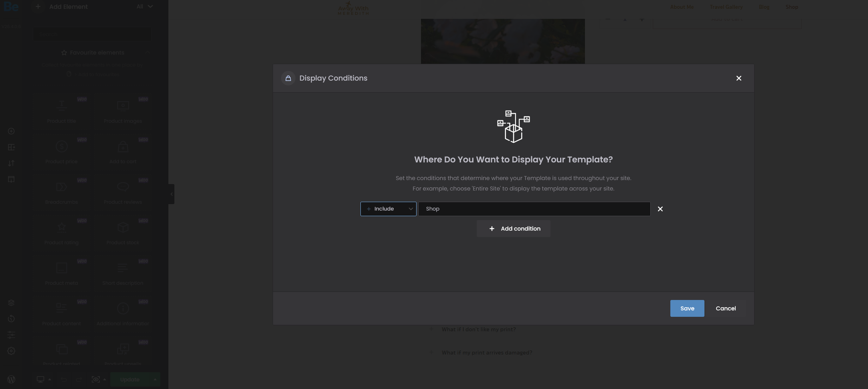The image size is (868, 389).
Task: Click the product photo thumbnail behind dialog
Action: [503, 41]
